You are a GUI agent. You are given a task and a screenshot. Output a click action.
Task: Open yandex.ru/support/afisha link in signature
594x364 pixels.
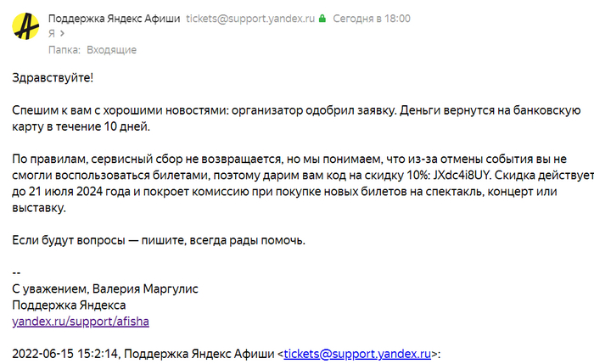pos(81,322)
